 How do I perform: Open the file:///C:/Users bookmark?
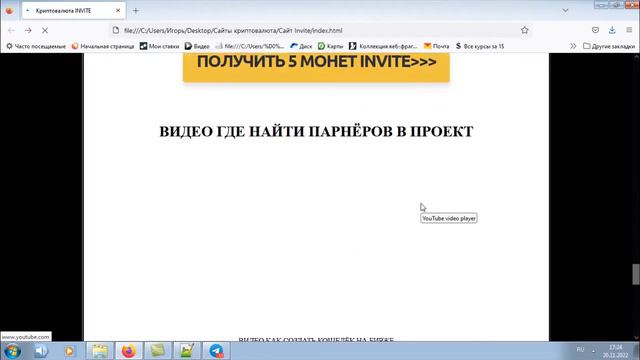[250, 46]
